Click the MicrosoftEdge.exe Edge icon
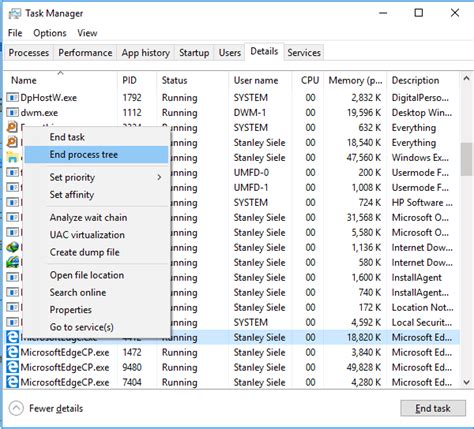 tap(12, 337)
